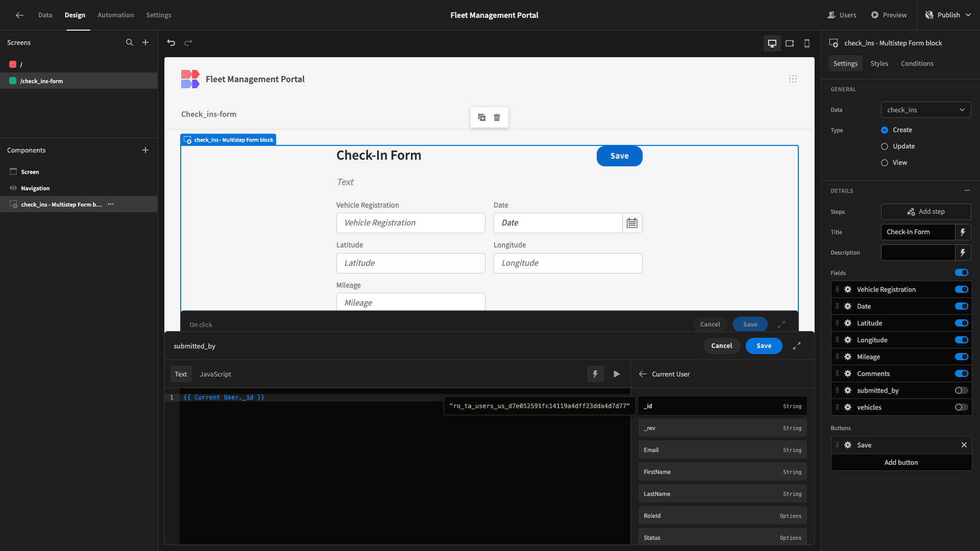The image size is (980, 551).
Task: Open Description field binding lightning icon
Action: tap(963, 253)
